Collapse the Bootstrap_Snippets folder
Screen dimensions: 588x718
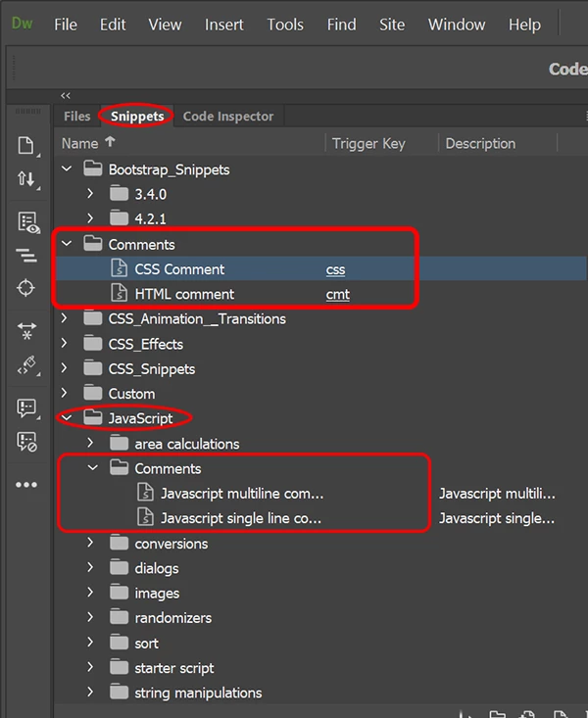click(x=67, y=168)
